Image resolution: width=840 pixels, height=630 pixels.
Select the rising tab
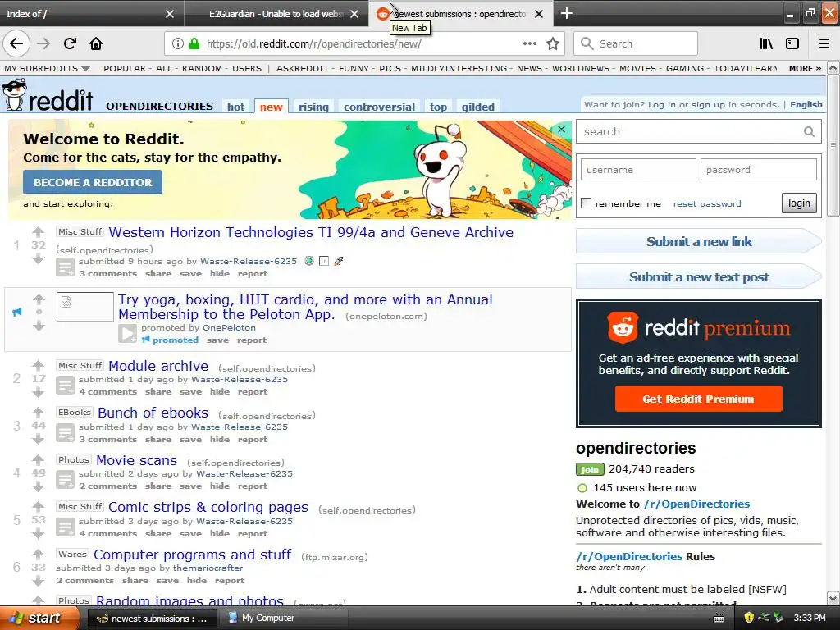313,107
